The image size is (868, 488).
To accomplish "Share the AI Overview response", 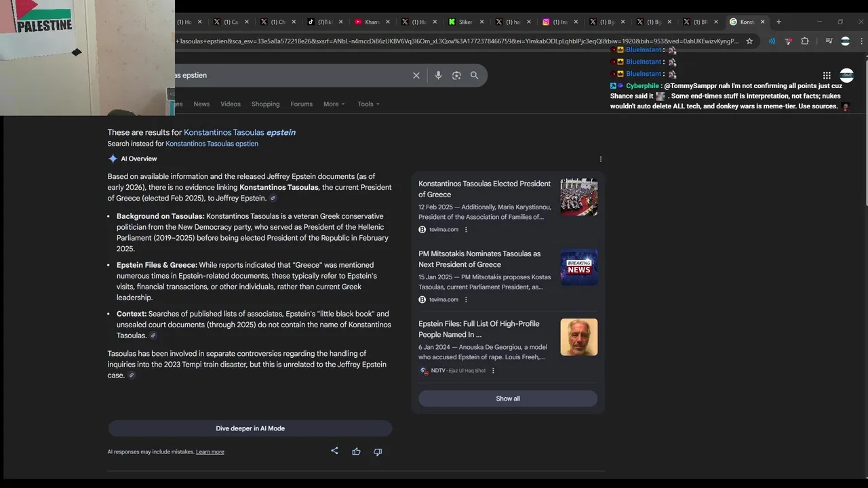I will point(334,451).
